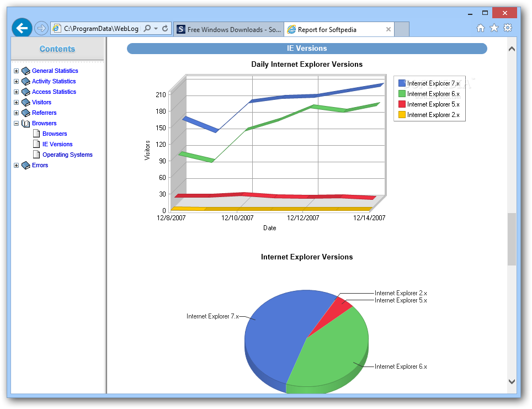
Task: Go back with the blue back arrow
Action: point(22,28)
